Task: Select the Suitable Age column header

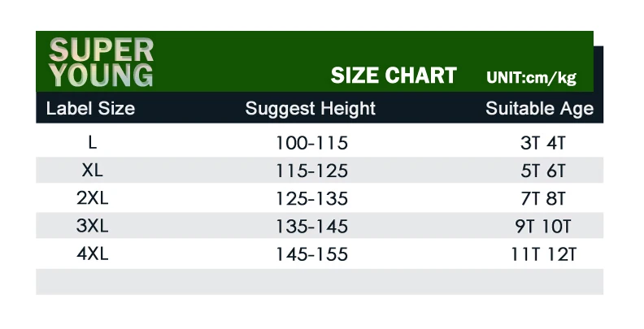Action: (x=540, y=109)
